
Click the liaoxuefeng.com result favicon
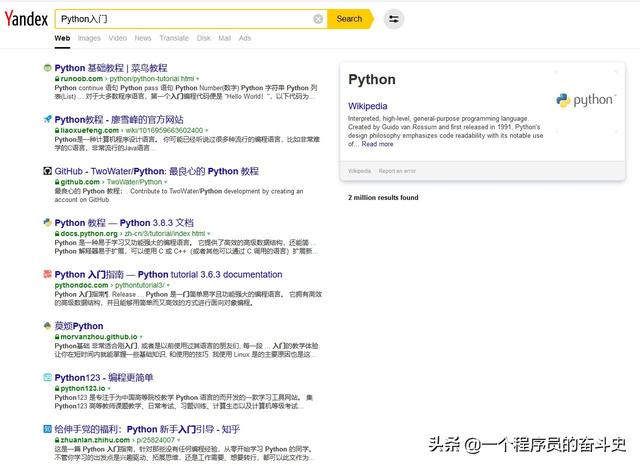tap(47, 119)
